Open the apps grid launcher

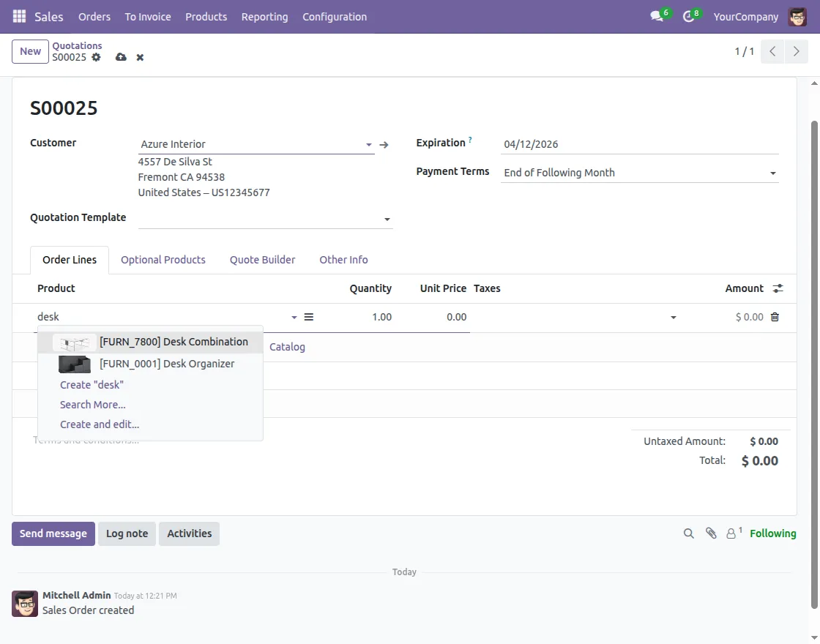point(19,16)
